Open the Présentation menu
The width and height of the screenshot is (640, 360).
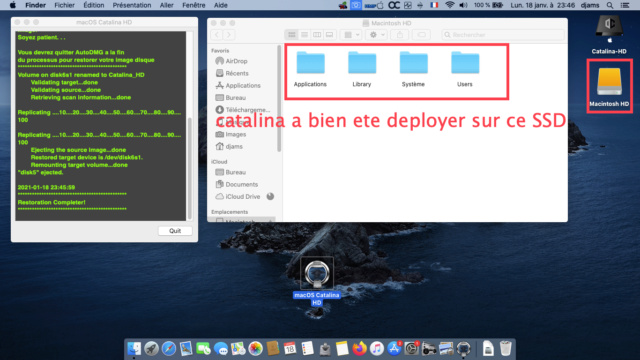(132, 5)
